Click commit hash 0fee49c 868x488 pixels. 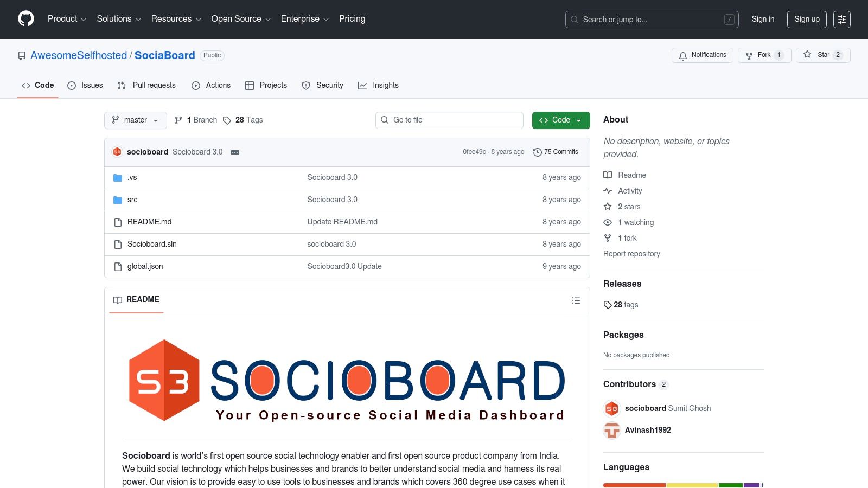pyautogui.click(x=474, y=152)
